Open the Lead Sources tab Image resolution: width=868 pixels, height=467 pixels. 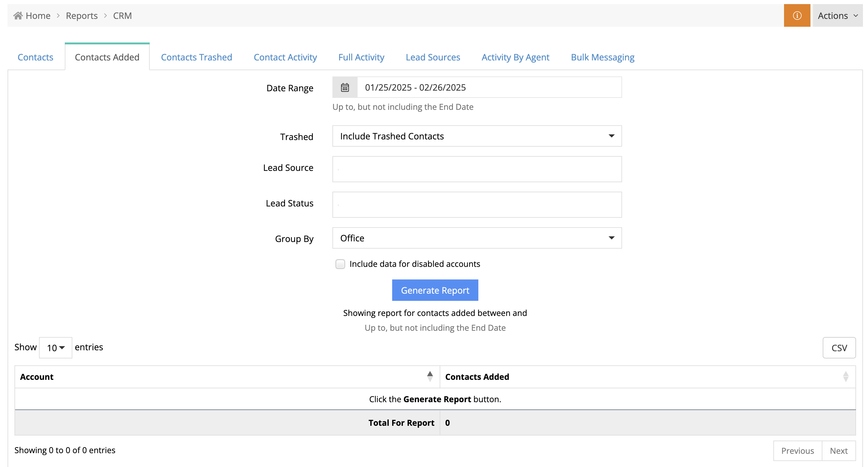(x=433, y=57)
